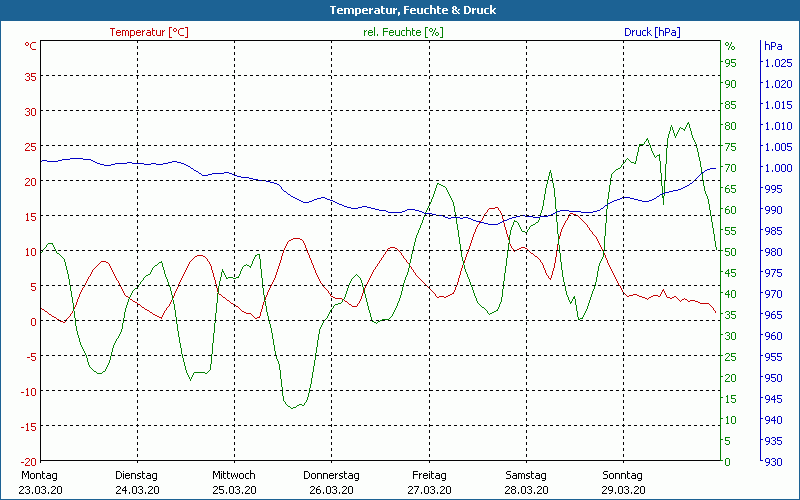Click the blue hPa axis unit label
800x500 pixels.
pyautogui.click(x=773, y=46)
